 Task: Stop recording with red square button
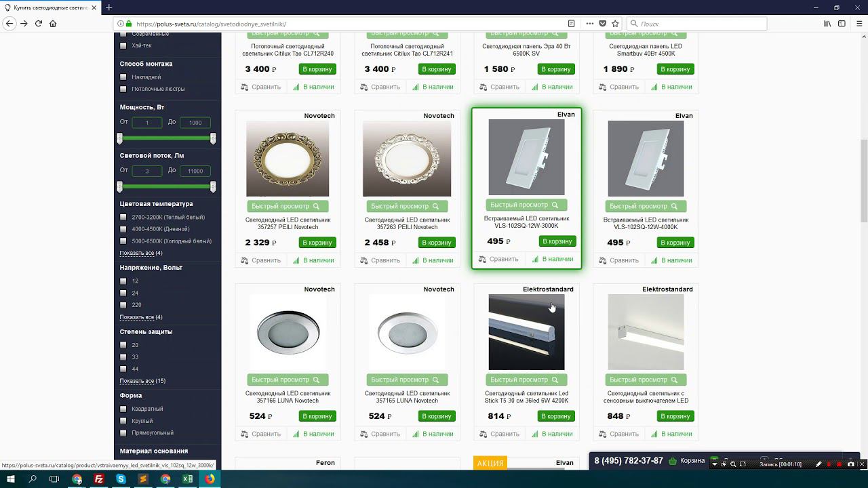(840, 464)
